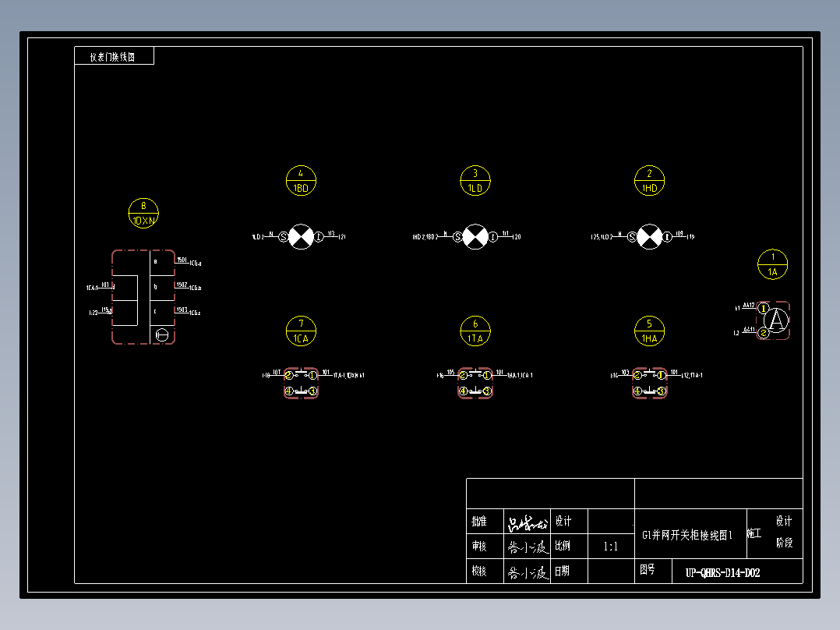
Task: Click wire label 1503 on the 1DXN block
Action: (182, 310)
